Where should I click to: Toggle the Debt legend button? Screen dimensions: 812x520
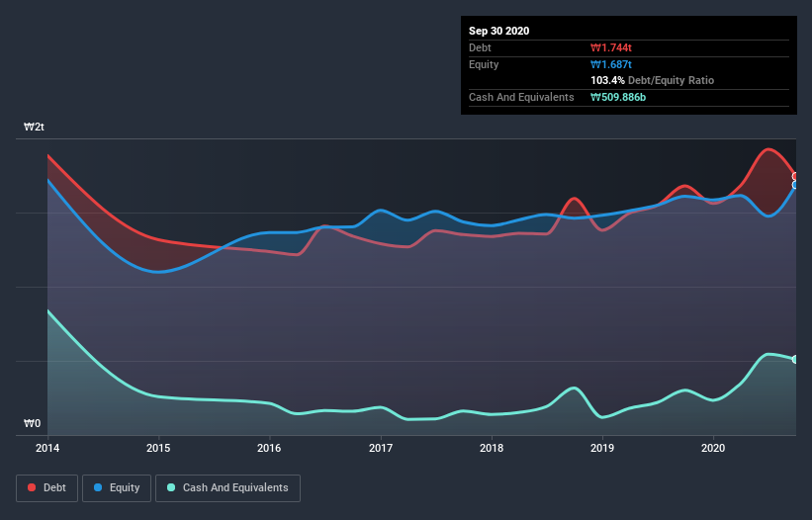point(47,488)
